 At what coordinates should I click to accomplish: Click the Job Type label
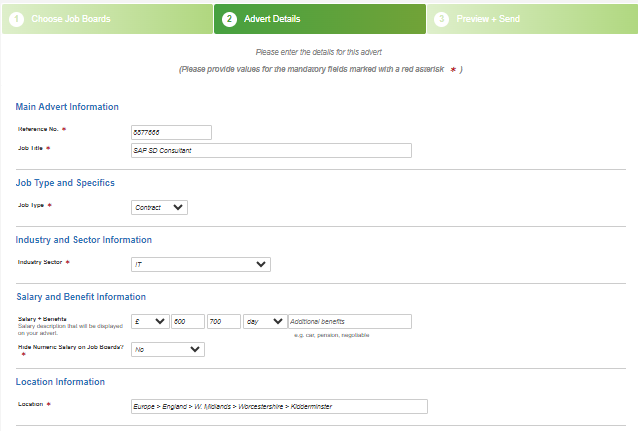point(31,205)
